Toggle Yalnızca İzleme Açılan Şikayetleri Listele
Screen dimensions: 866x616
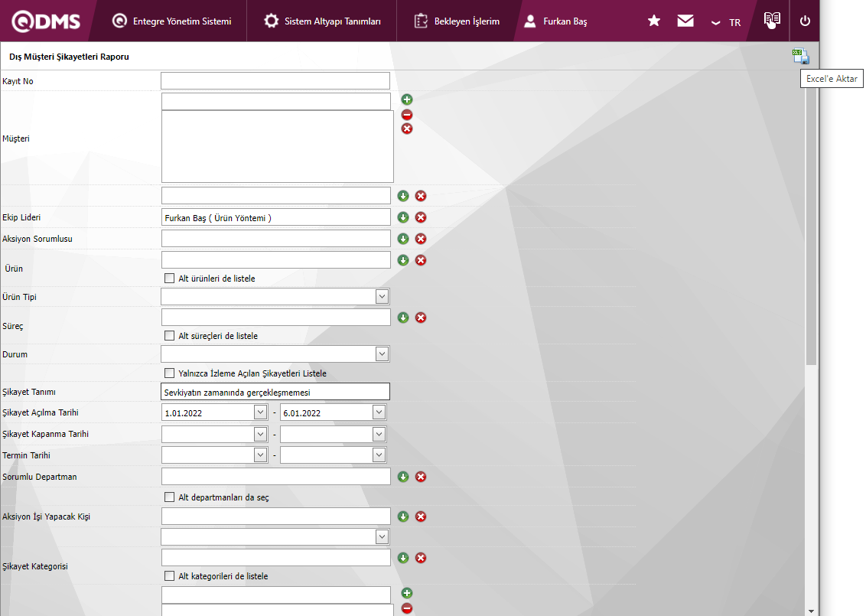170,373
